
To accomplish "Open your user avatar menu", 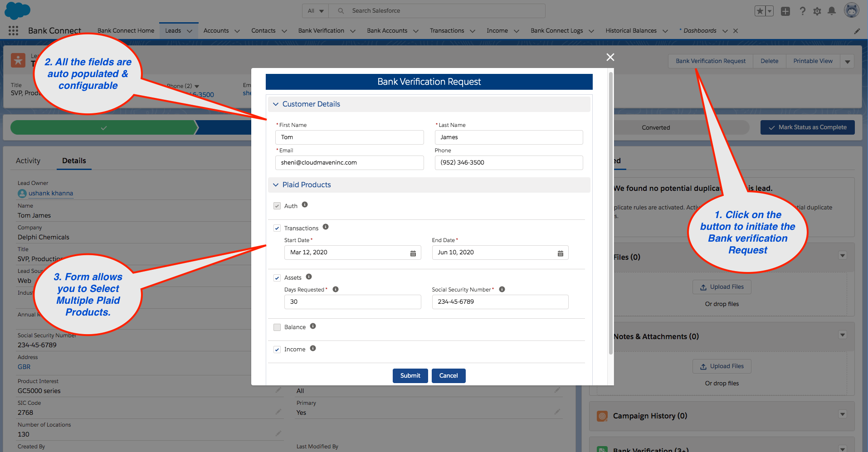I will tap(852, 10).
